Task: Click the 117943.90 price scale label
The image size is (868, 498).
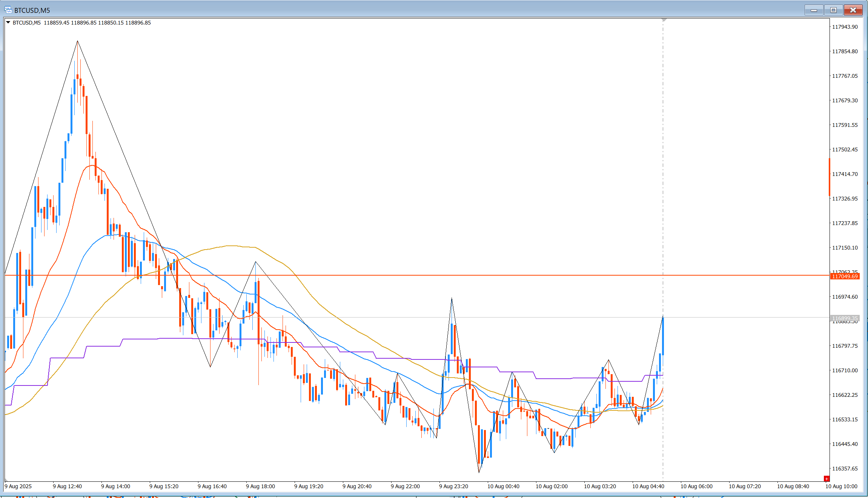Action: click(x=845, y=27)
